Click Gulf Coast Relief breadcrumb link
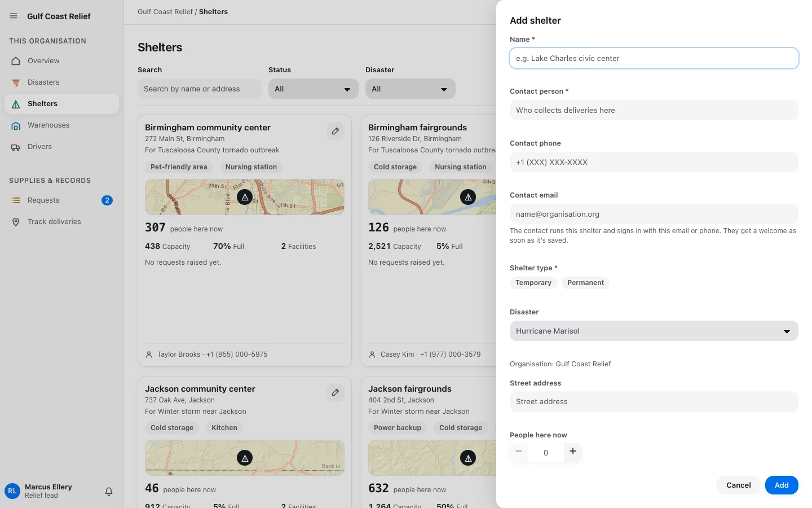This screenshot has height=508, width=812. 165,12
